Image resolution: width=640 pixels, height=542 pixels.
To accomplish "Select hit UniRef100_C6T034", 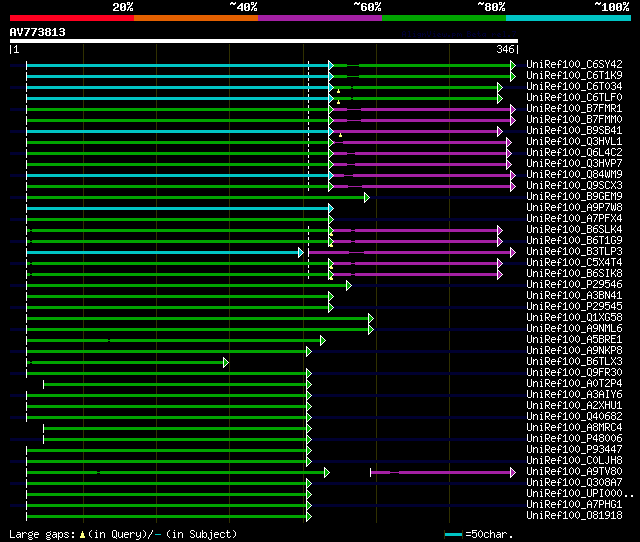I will pos(574,87).
